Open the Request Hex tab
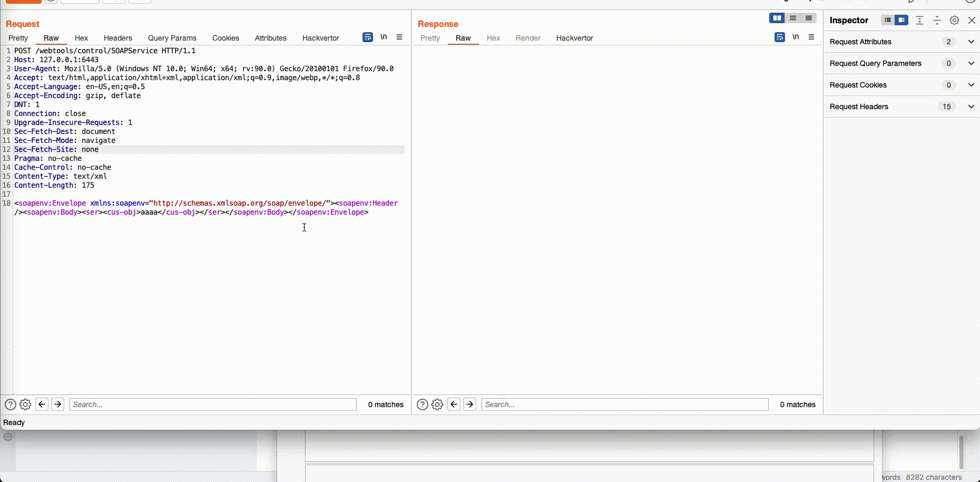Image resolution: width=980 pixels, height=482 pixels. (81, 38)
